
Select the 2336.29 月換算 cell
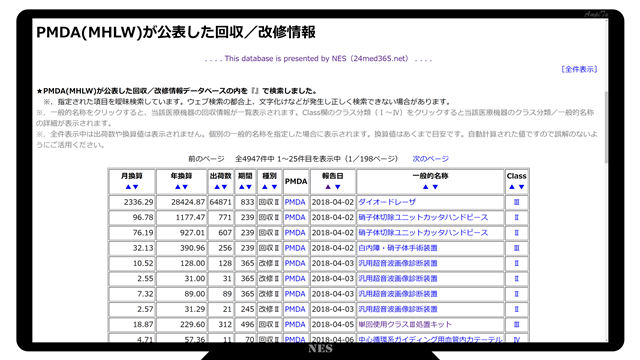[132, 202]
